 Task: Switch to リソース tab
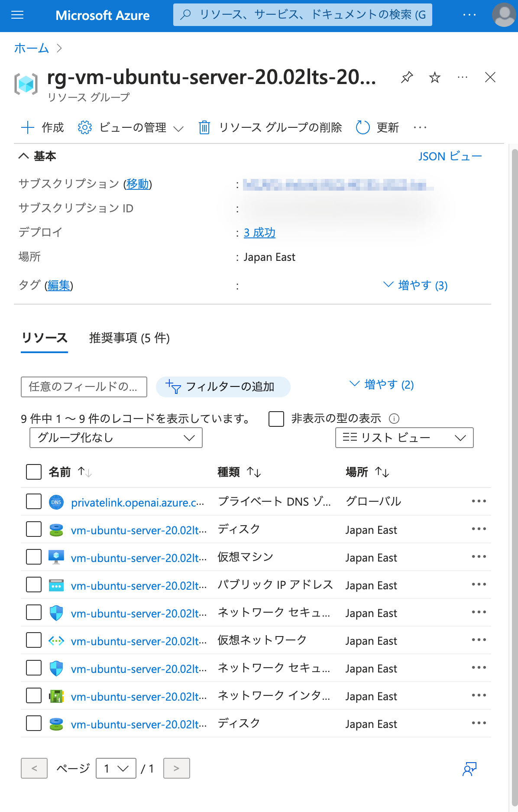point(44,338)
